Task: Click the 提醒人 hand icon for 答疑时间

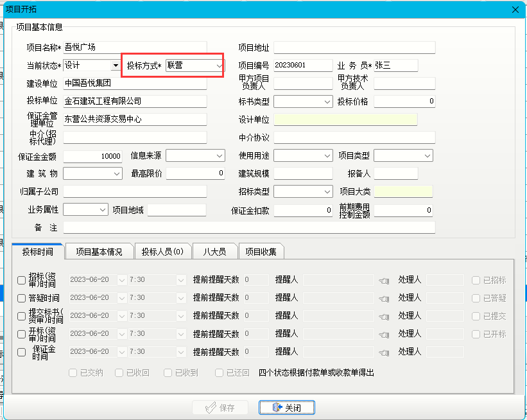Action: [x=384, y=298]
